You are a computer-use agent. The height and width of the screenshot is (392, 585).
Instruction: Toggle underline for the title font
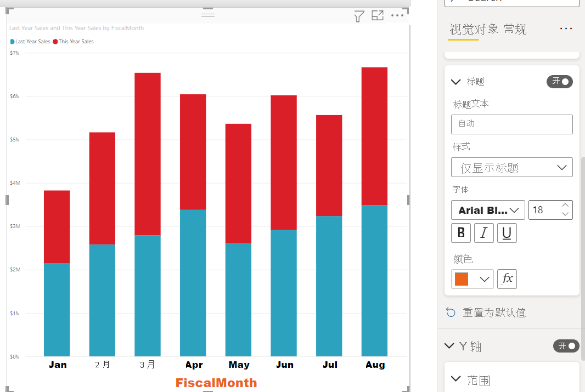point(507,233)
